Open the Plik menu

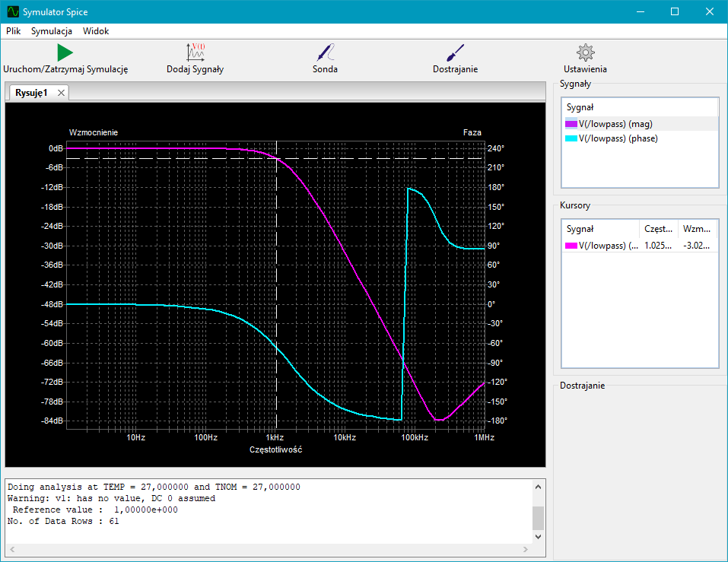pyautogui.click(x=14, y=31)
